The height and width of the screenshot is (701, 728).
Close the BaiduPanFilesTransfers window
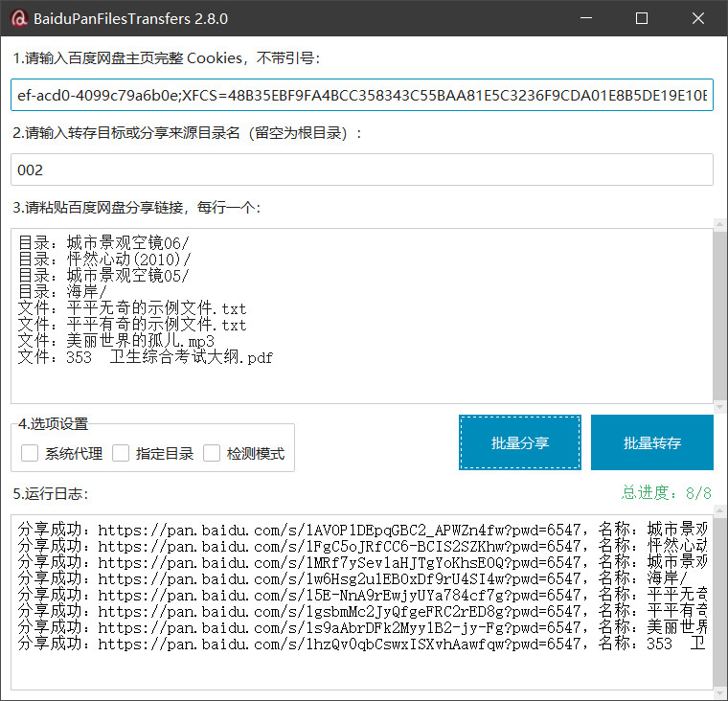(697, 18)
